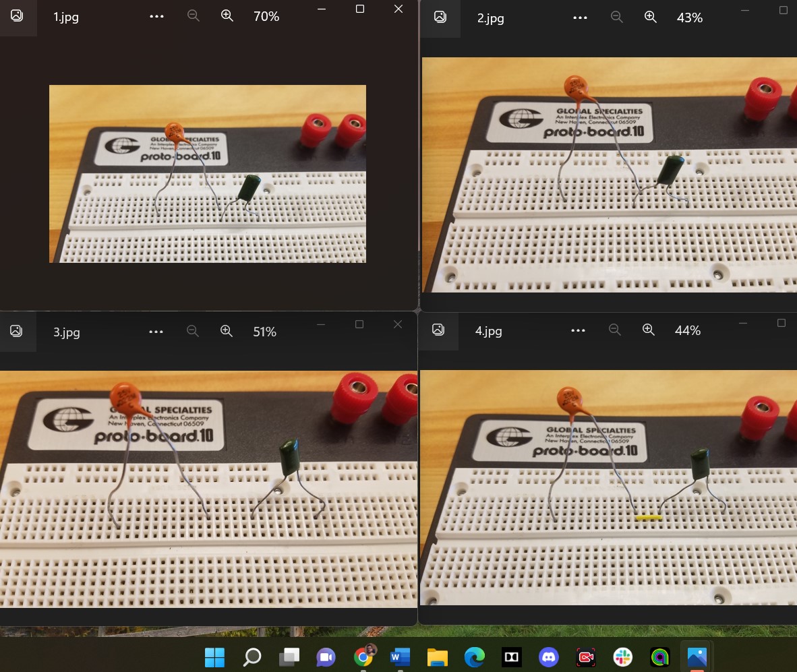797x672 pixels.
Task: Open File Explorer from the taskbar
Action: click(437, 657)
